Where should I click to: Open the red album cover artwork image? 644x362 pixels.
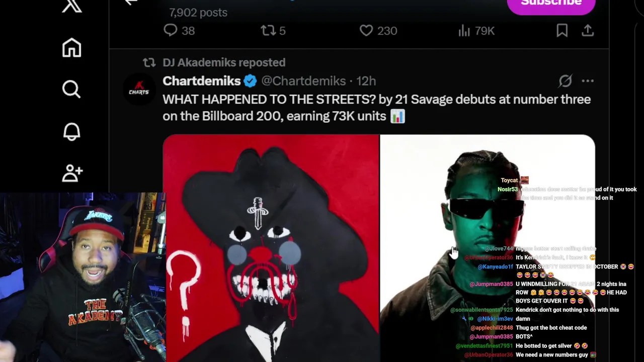(x=271, y=248)
